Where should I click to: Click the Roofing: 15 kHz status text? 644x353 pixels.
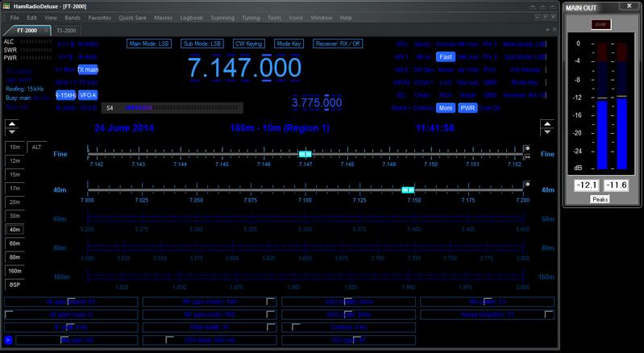25,89
